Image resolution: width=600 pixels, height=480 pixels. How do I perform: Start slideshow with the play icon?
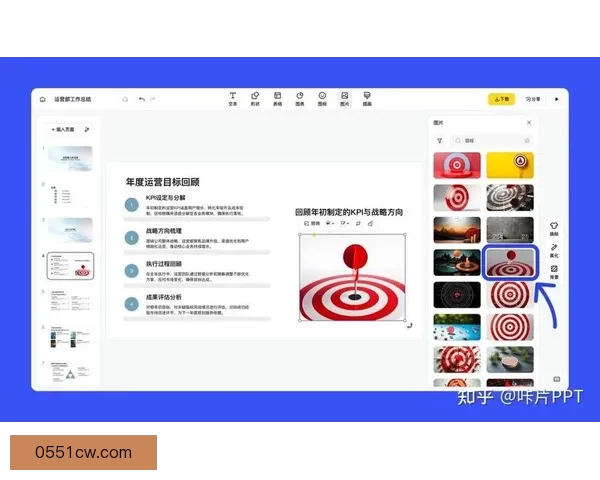point(557,99)
